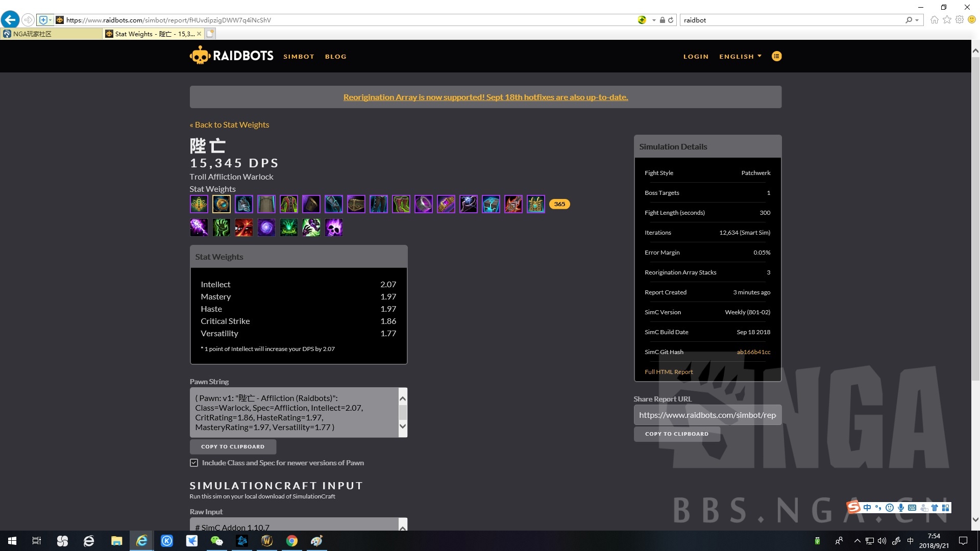The image size is (980, 551).
Task: Click the purple skull talent icon
Action: (x=334, y=228)
